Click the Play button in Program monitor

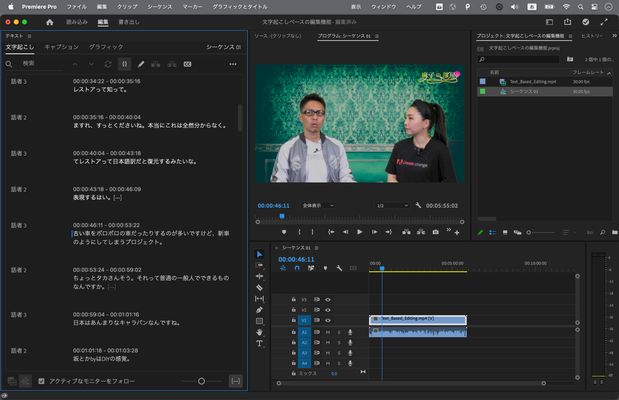pos(360,232)
